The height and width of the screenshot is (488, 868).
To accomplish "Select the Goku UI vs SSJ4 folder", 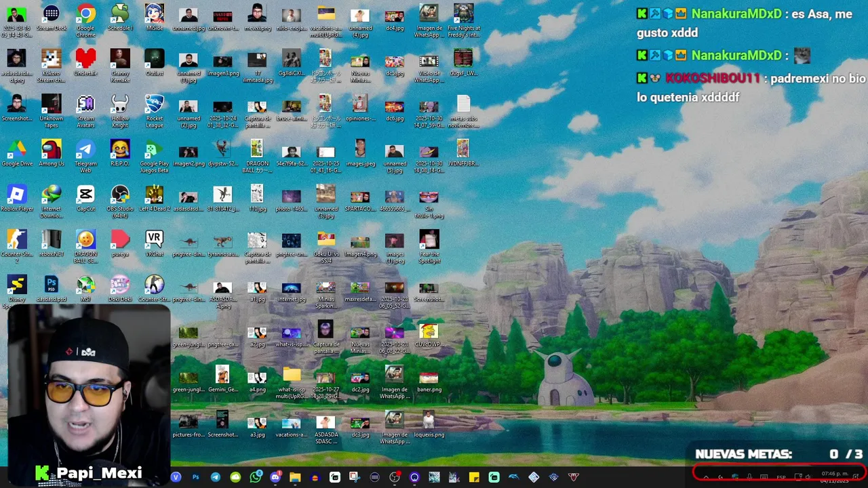I will pyautogui.click(x=325, y=247).
